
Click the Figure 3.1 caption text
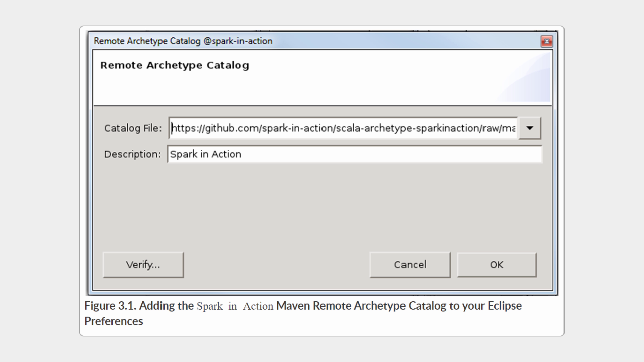point(138,306)
